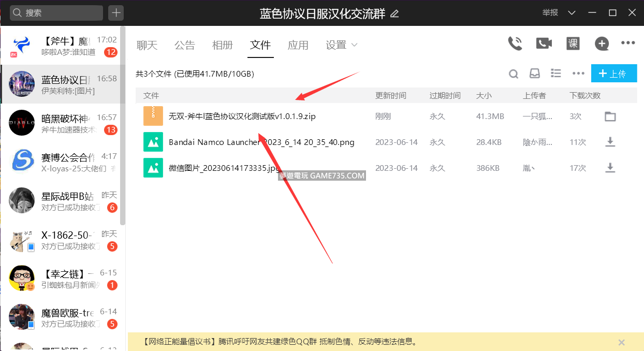Viewport: 644px width, 351px height.
Task: Open folder for the zip file
Action: point(610,116)
